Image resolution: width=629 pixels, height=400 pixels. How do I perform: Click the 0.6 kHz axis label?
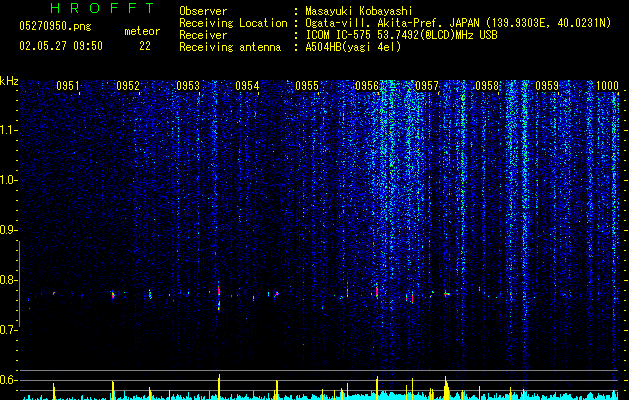[x=8, y=380]
